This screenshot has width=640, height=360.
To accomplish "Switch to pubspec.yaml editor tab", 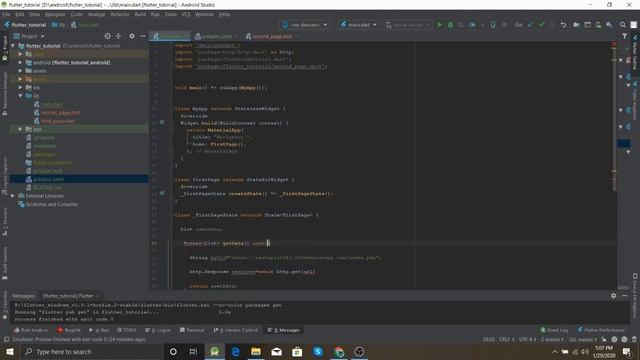I will (x=216, y=36).
